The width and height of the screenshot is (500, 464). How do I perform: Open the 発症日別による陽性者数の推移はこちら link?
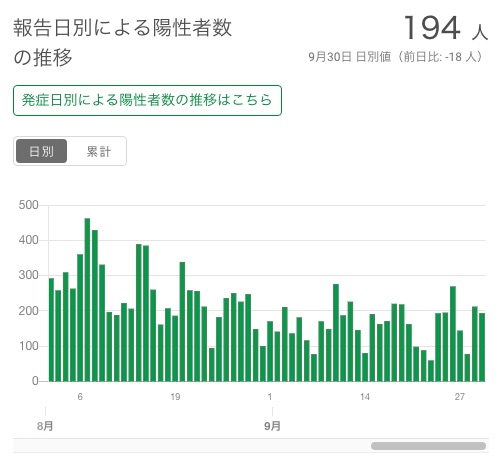pyautogui.click(x=147, y=100)
